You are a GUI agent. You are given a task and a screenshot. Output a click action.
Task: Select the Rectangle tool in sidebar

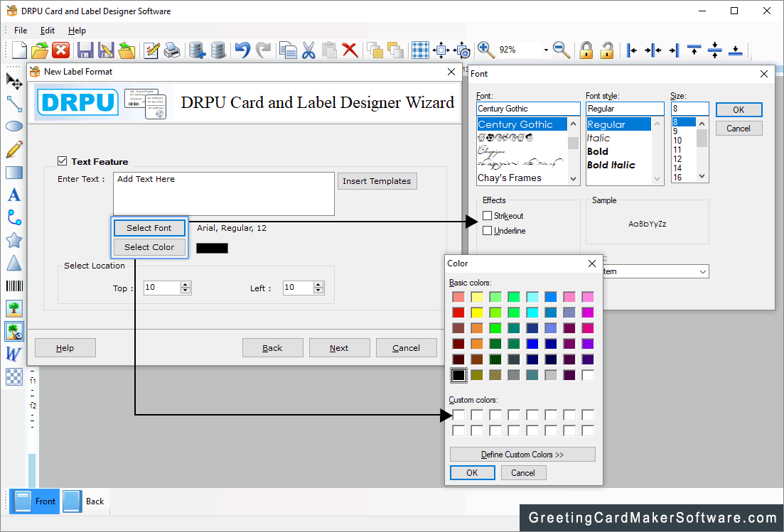pyautogui.click(x=14, y=173)
